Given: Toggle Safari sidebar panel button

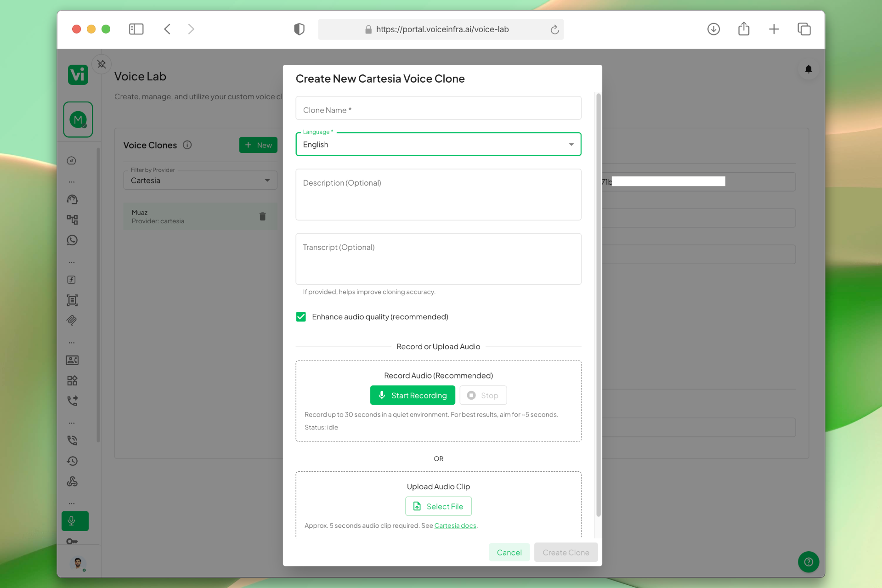Looking at the screenshot, I should pos(136,29).
